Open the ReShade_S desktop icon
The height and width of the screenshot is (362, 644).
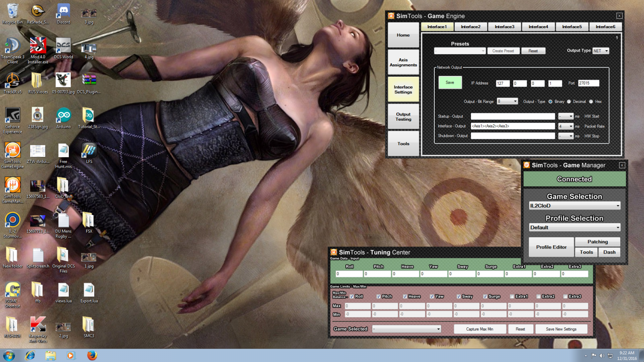38,14
